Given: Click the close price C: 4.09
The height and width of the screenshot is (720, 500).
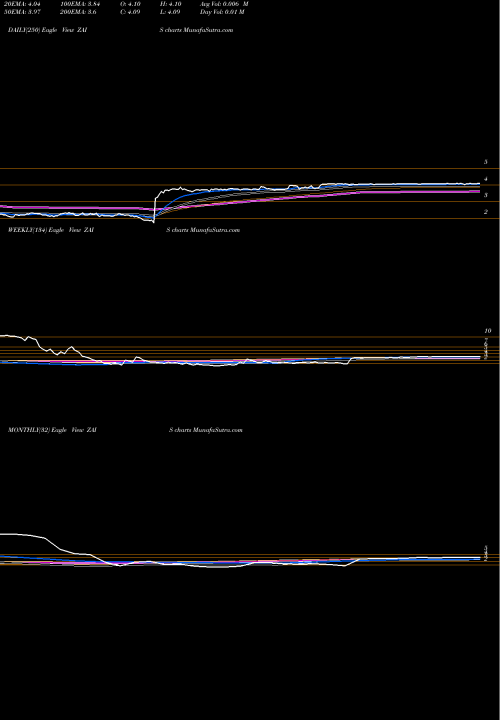Looking at the screenshot, I should point(130,12).
